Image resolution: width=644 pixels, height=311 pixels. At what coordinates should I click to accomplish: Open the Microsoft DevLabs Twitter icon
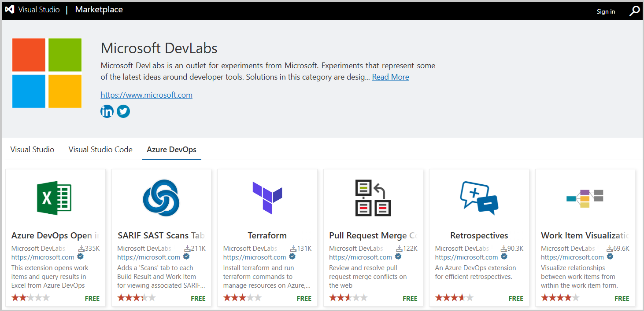click(x=123, y=111)
